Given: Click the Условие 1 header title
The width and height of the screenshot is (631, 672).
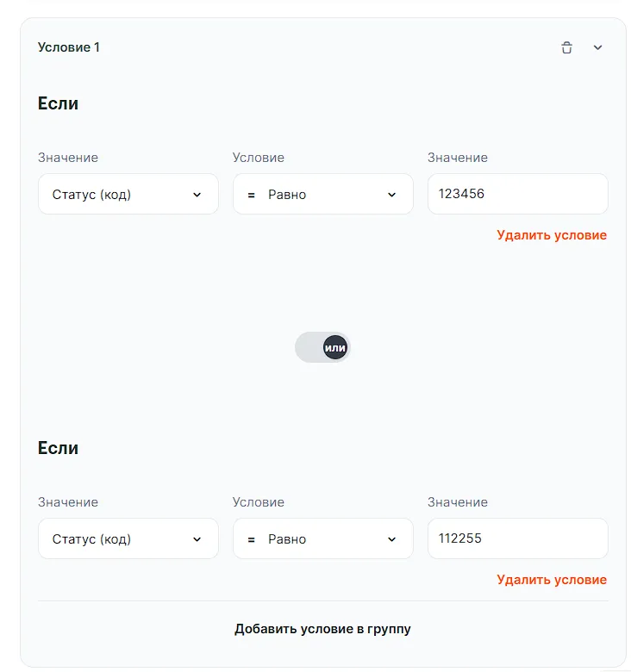Looking at the screenshot, I should point(69,47).
